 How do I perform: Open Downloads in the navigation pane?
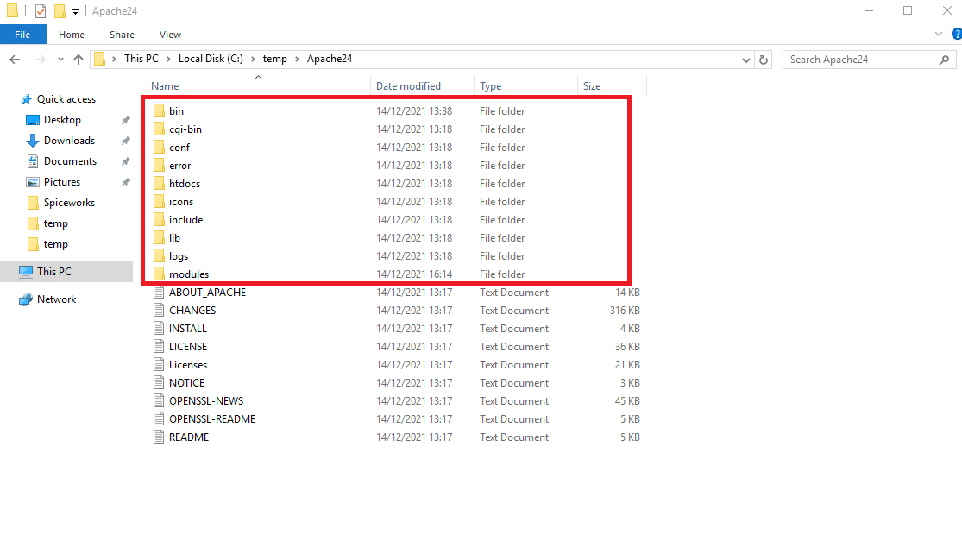tap(69, 141)
